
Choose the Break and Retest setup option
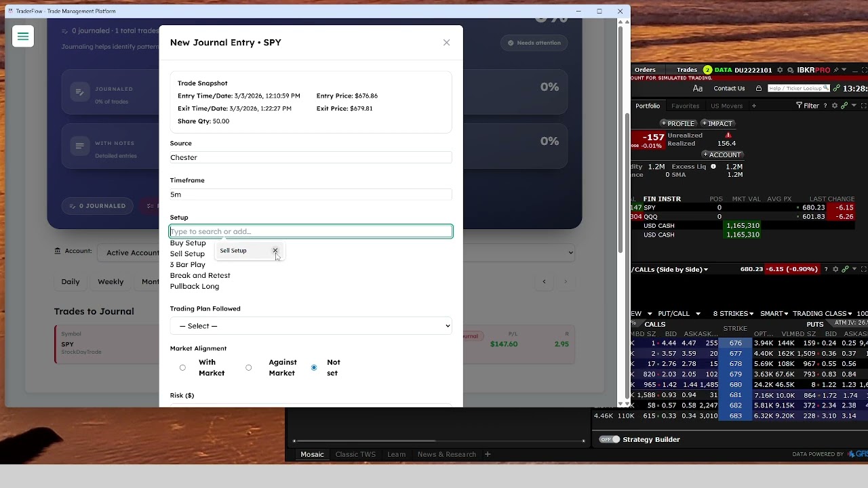tap(200, 275)
